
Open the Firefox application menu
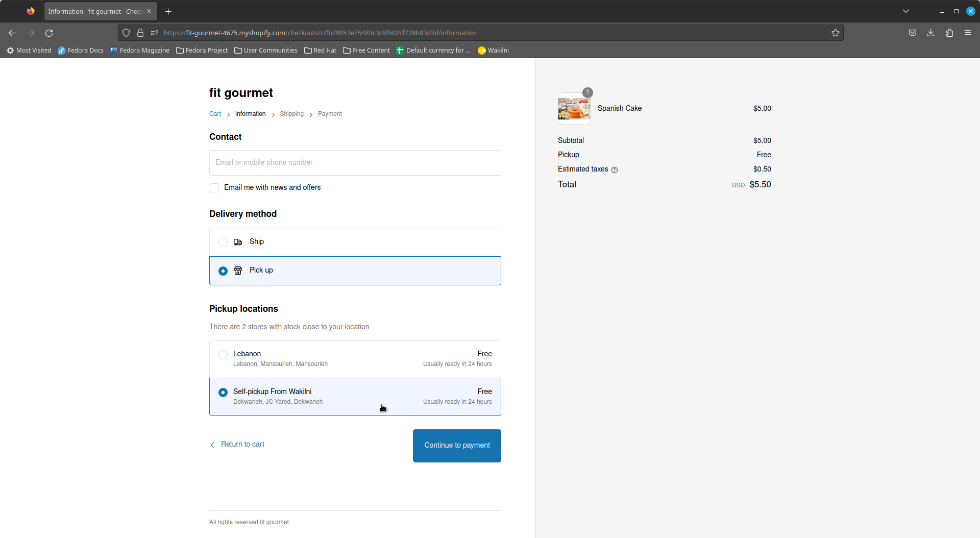(967, 33)
